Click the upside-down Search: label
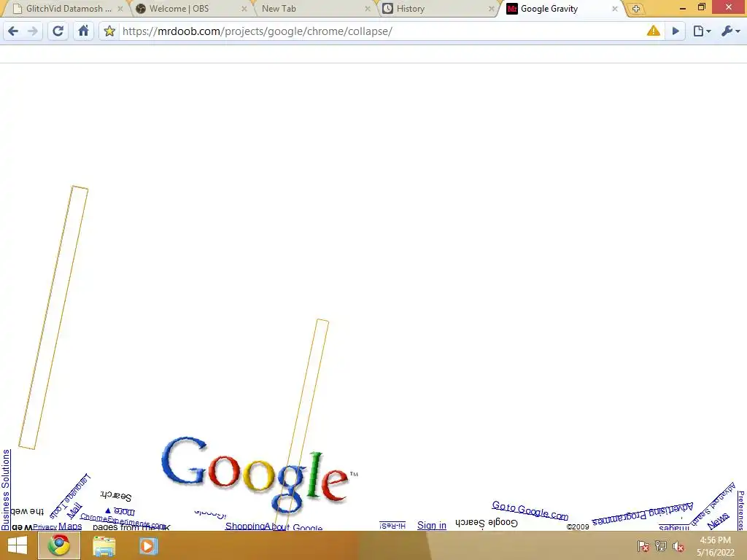The height and width of the screenshot is (560, 747). (116, 496)
